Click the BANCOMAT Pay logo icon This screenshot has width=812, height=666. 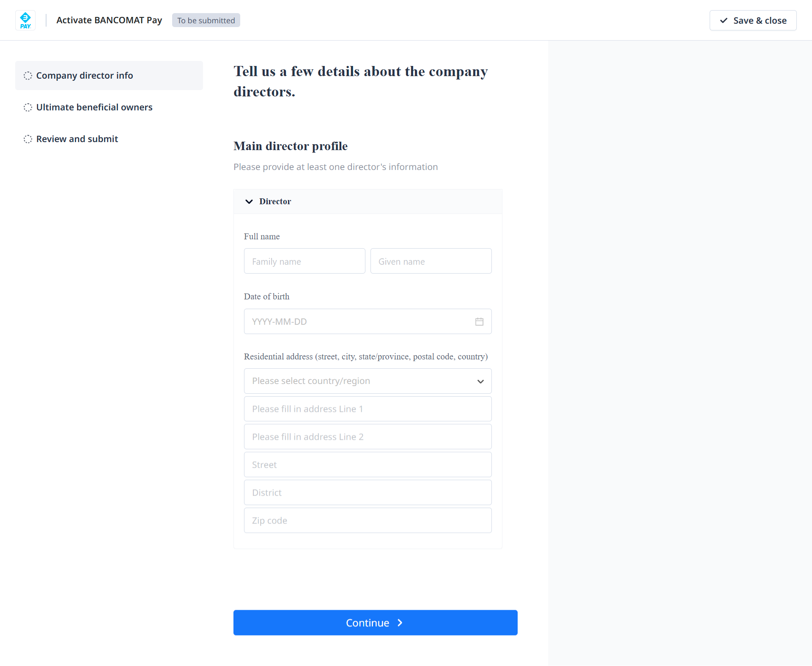25,20
